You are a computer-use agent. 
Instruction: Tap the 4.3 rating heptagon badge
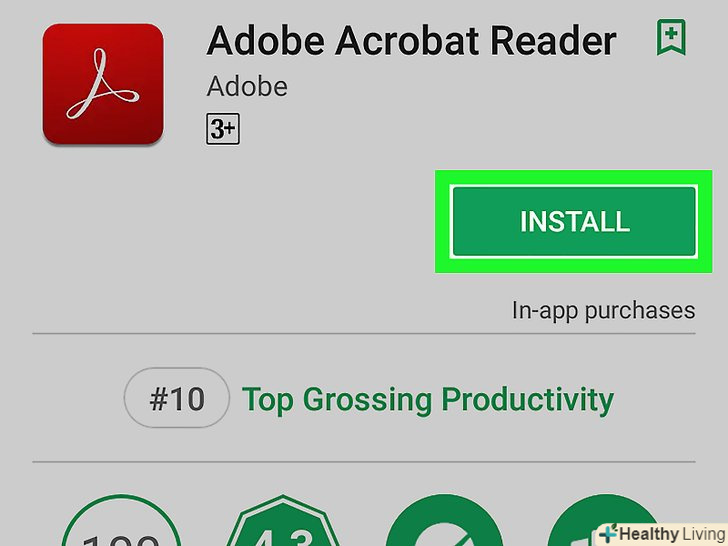(282, 520)
